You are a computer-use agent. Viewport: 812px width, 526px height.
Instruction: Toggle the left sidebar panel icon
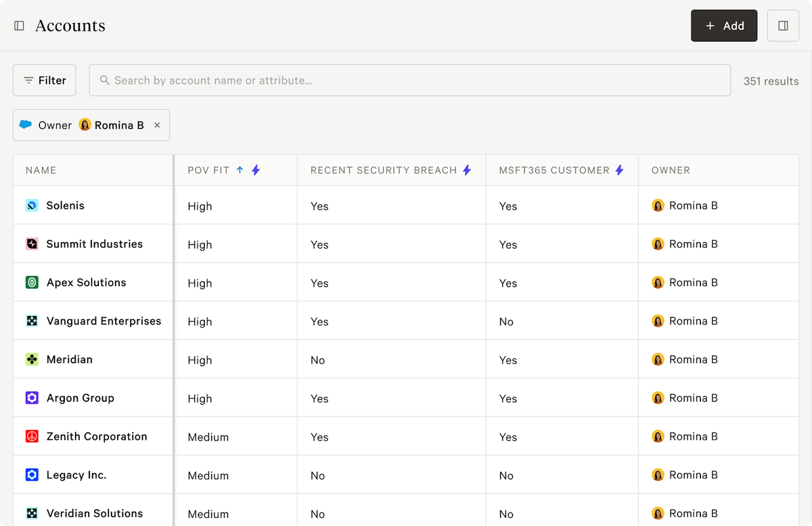tap(20, 26)
